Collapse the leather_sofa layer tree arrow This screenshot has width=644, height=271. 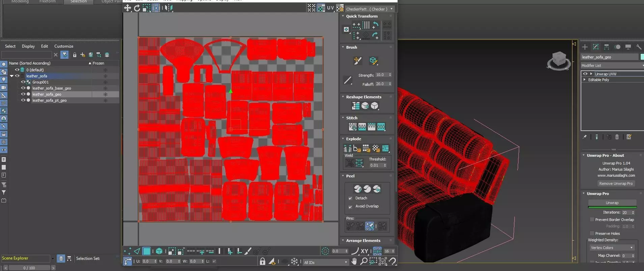(11, 76)
